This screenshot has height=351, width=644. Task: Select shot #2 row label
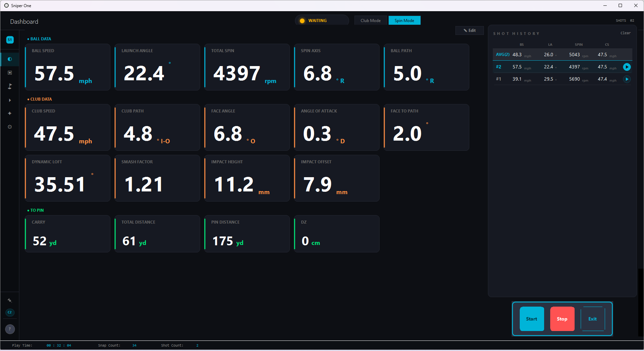(498, 67)
